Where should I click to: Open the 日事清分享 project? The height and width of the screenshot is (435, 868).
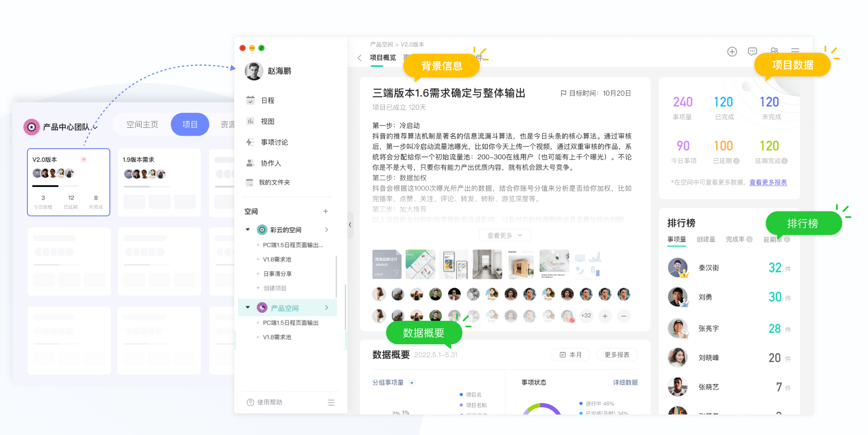(278, 274)
